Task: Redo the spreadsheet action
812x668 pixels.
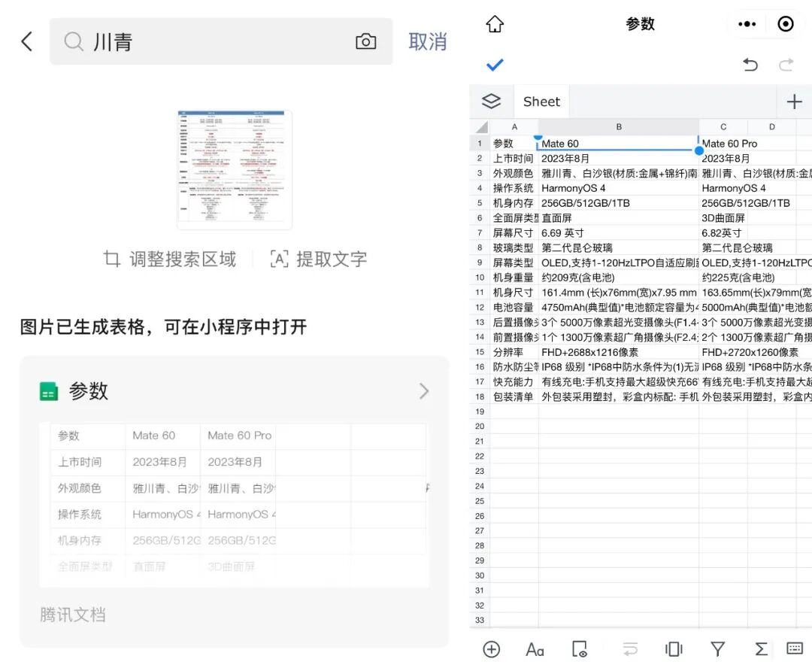Action: point(786,65)
